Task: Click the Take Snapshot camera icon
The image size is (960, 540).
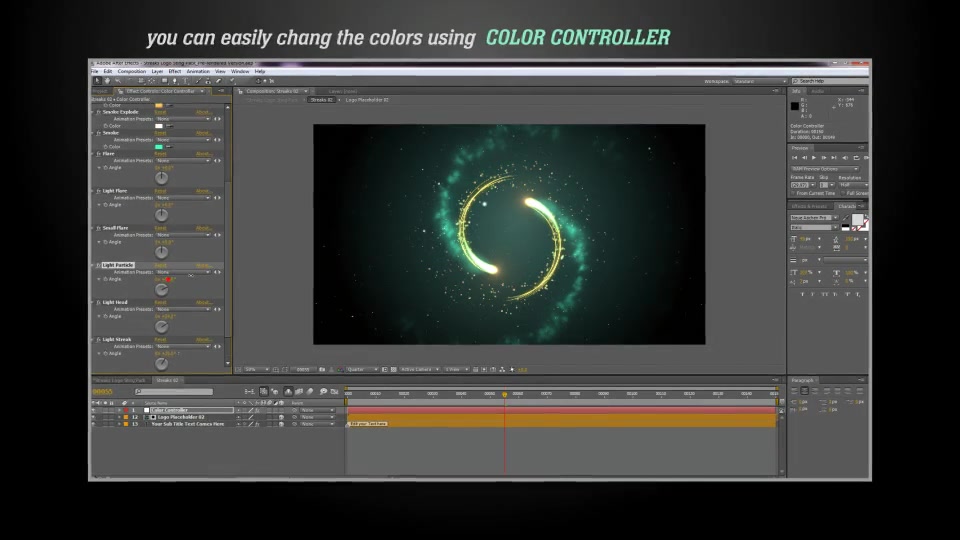Action: point(322,370)
